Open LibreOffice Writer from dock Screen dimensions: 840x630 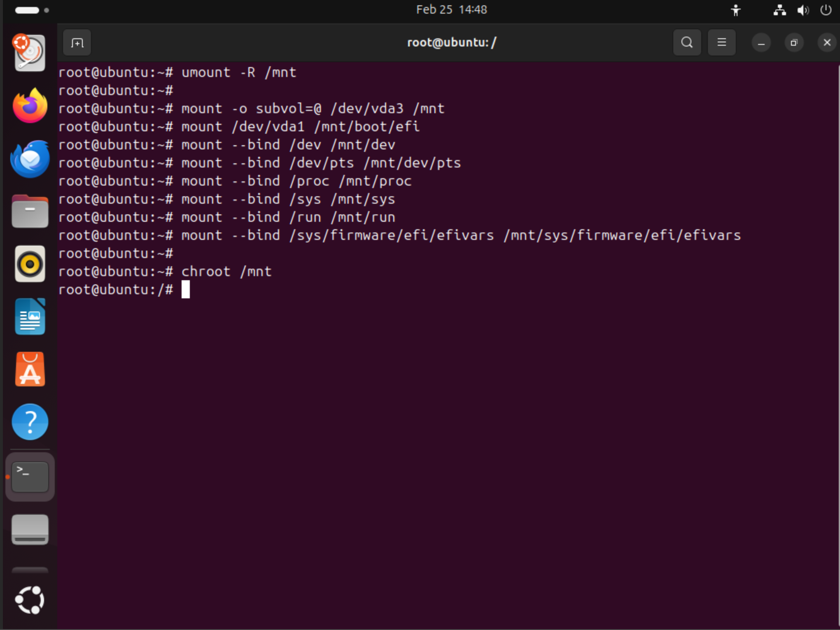30,316
